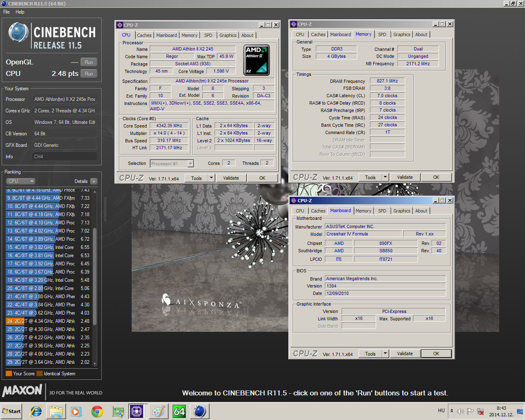Screen dimensions: 525x420
Task: Click DRAM Frequency value 827.1 MHz
Action: point(388,81)
